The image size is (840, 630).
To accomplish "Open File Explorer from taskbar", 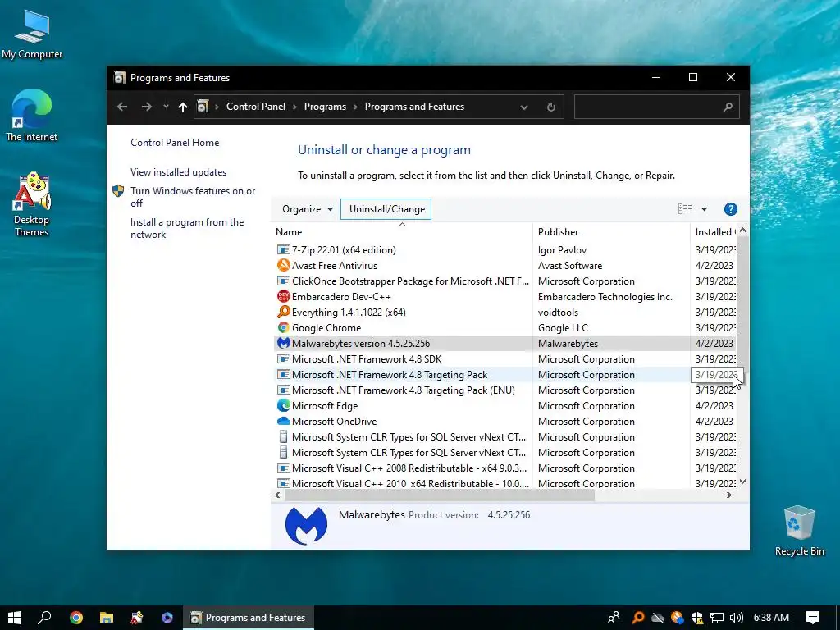I will (x=107, y=618).
